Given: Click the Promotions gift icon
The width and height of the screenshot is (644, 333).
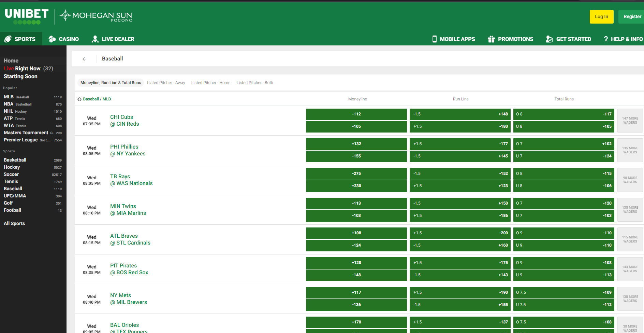Looking at the screenshot, I should tap(491, 39).
